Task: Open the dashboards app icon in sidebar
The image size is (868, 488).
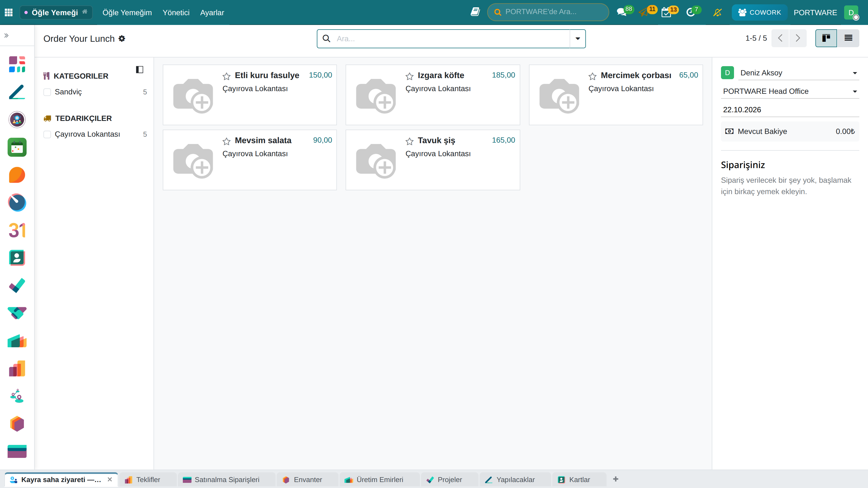Action: click(x=17, y=64)
